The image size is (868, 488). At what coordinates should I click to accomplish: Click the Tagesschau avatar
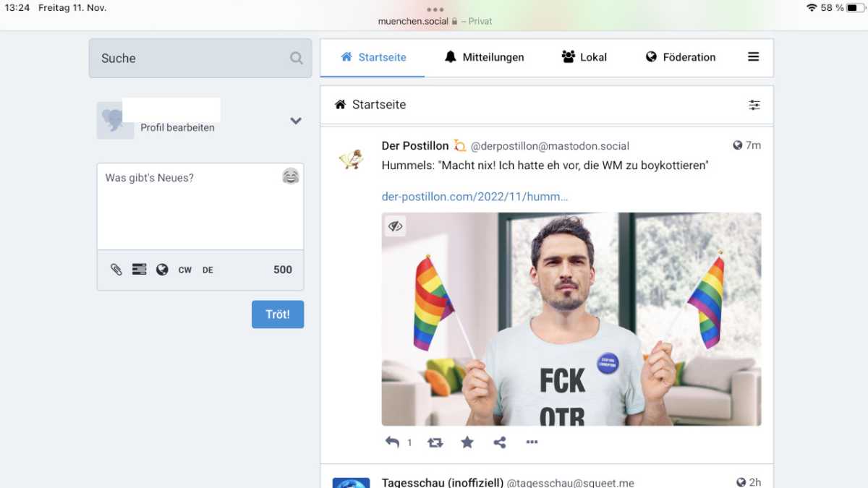click(351, 483)
